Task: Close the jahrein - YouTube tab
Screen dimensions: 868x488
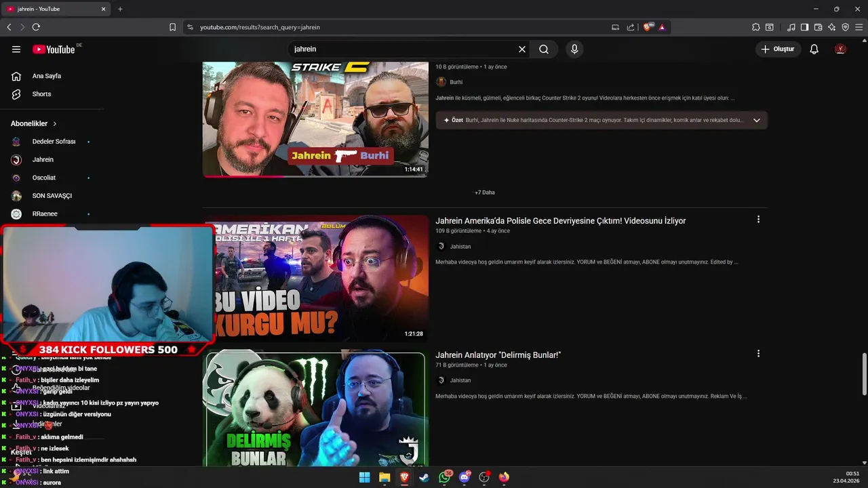Action: 104,9
